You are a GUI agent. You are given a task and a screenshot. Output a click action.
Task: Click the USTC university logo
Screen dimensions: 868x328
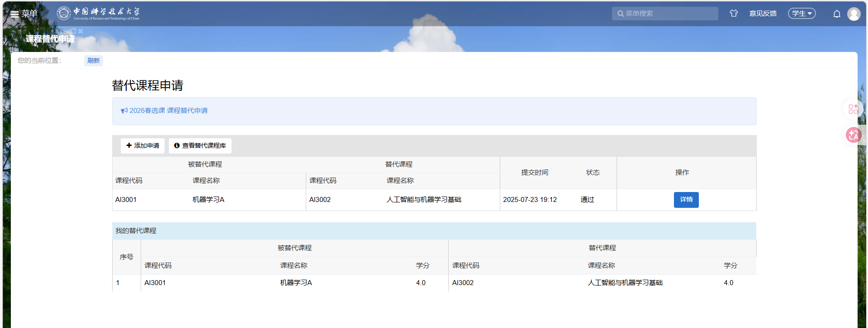[x=98, y=14]
